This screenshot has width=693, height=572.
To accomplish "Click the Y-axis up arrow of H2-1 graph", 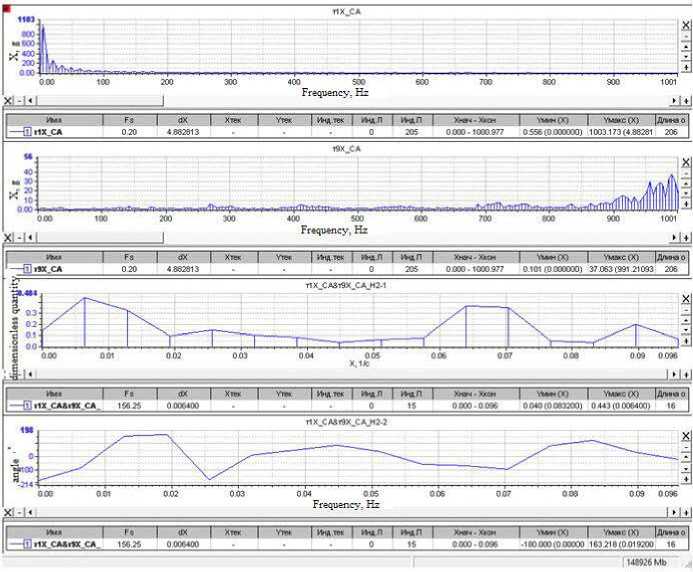I will [685, 320].
